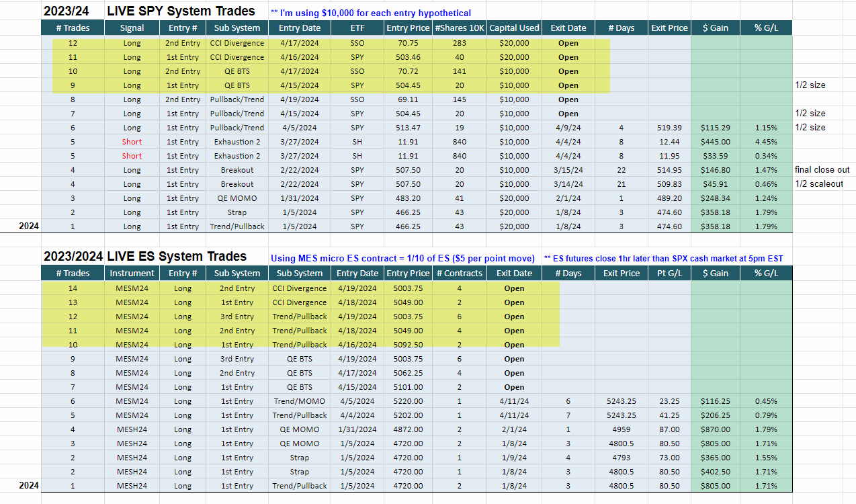
Task: Click the gain cell '$248.34'
Action: pos(716,198)
